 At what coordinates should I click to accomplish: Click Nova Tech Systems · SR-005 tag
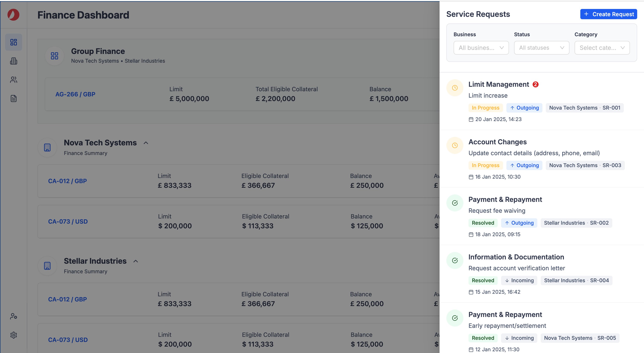[x=580, y=338]
